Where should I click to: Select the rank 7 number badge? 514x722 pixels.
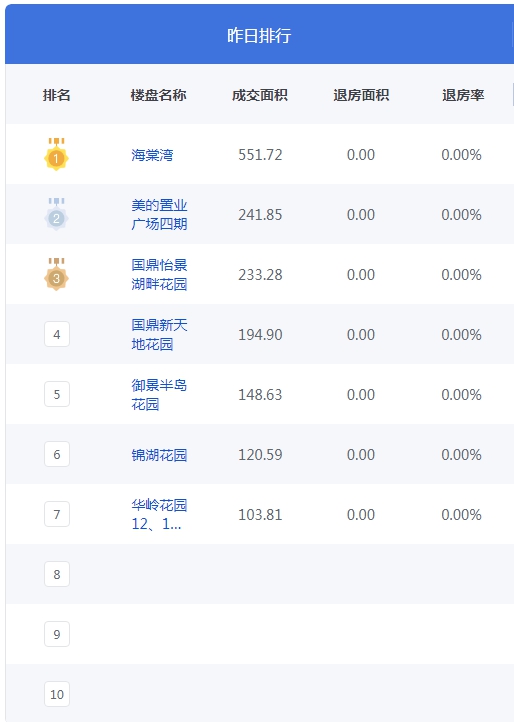tap(57, 514)
